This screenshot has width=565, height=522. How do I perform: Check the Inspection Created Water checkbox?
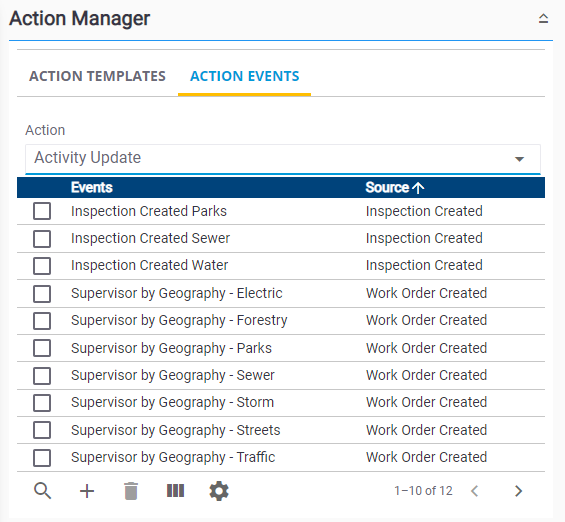(42, 266)
